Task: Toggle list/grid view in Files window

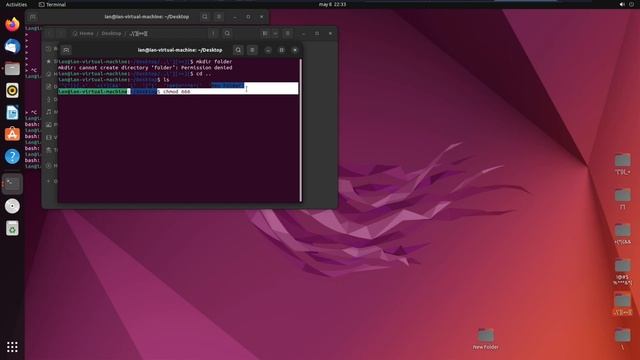Action: tap(265, 33)
